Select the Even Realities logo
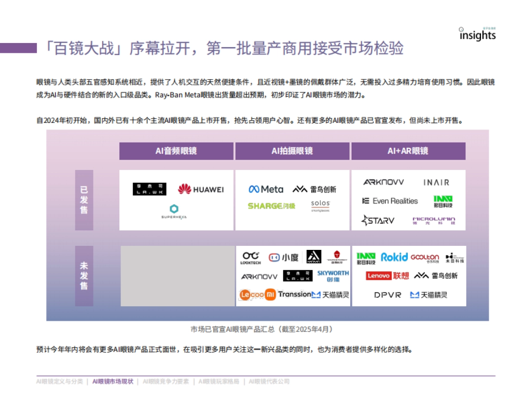Screen dimensions: 532x399 tap(390, 201)
